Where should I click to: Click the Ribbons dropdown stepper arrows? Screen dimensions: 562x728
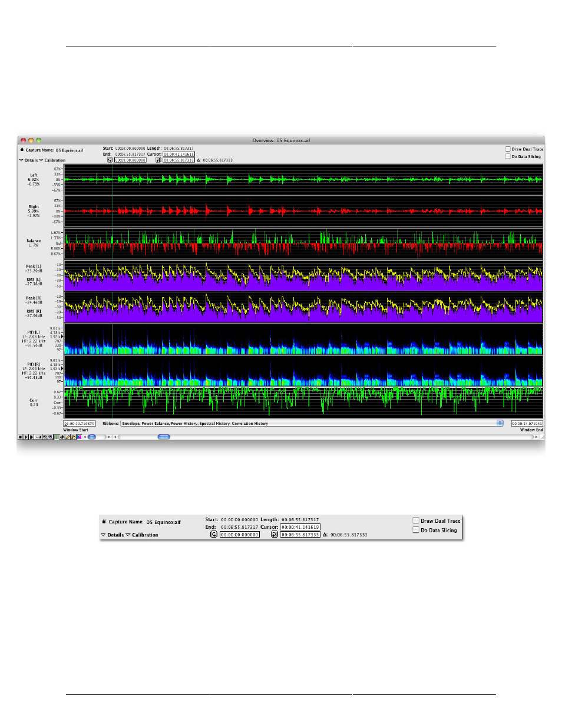500,423
